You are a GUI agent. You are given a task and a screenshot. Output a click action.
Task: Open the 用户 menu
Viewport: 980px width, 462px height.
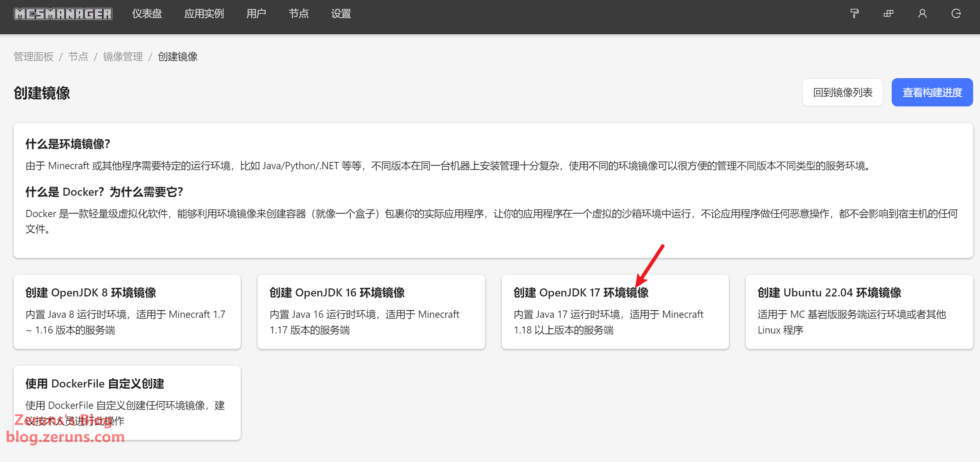point(256,14)
